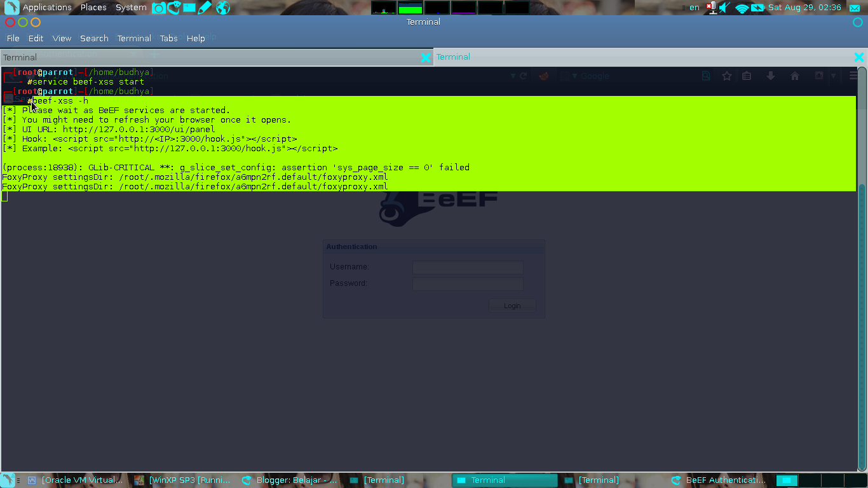Close the second Terminal tab
Viewport: 868px width, 488px height.
[859, 57]
